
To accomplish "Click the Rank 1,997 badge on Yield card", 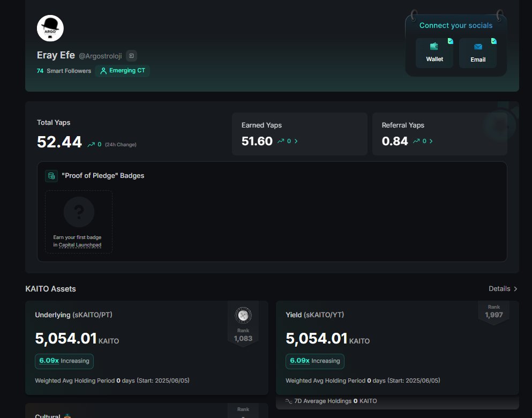I will (493, 312).
